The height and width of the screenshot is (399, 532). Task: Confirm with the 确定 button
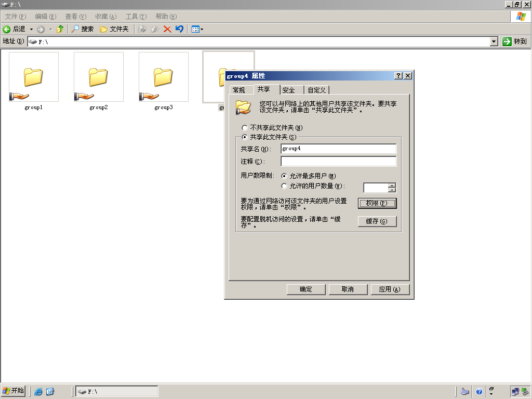(305, 289)
